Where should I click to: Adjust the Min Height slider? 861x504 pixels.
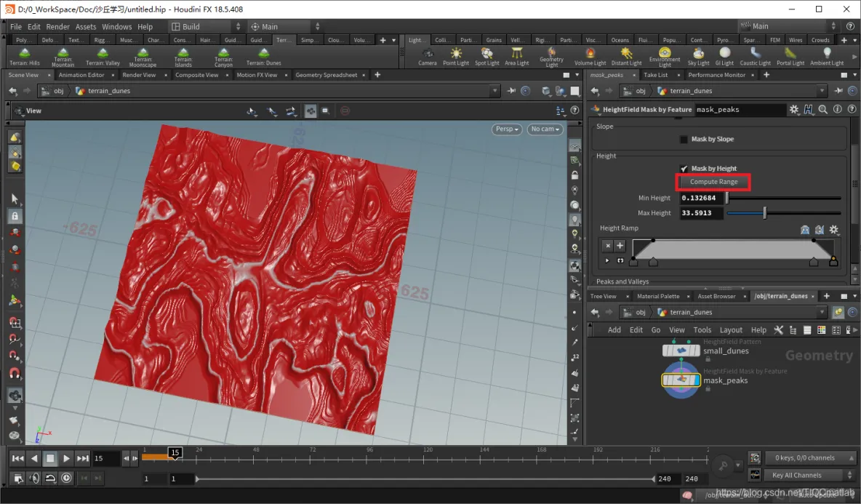(784, 198)
